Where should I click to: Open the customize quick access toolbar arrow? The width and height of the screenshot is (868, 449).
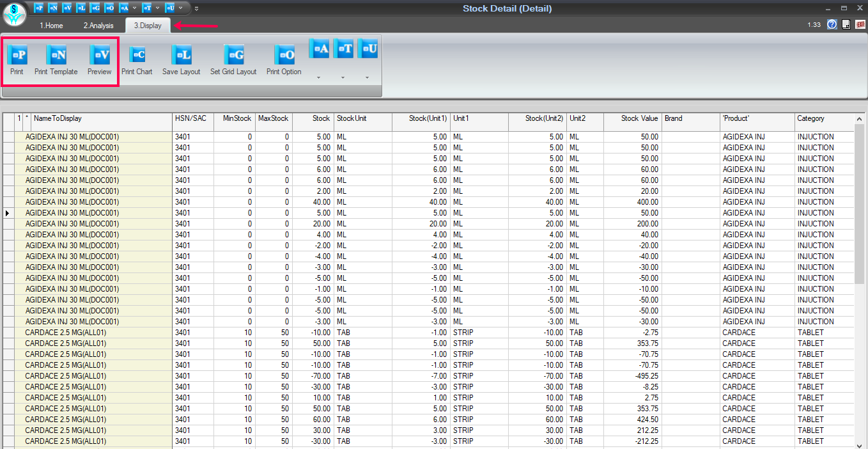(x=196, y=8)
